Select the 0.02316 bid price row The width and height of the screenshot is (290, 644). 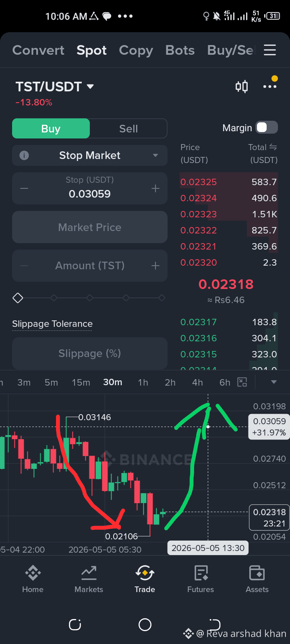point(229,338)
